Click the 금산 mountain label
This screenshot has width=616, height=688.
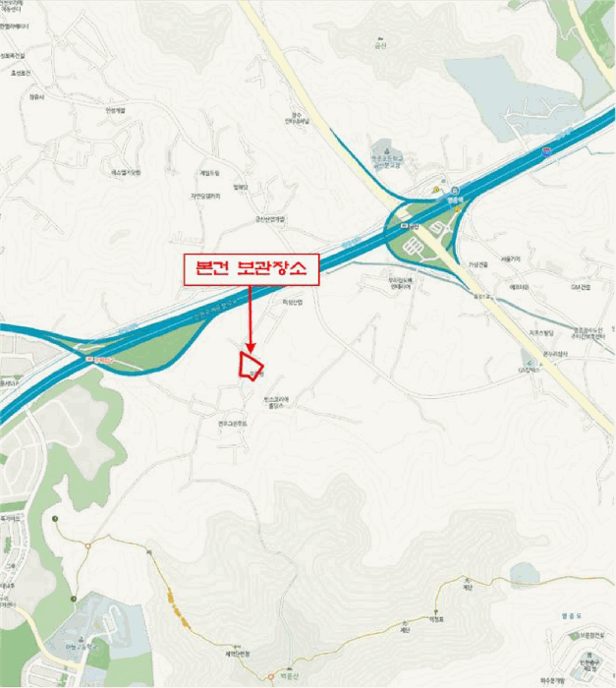click(380, 45)
